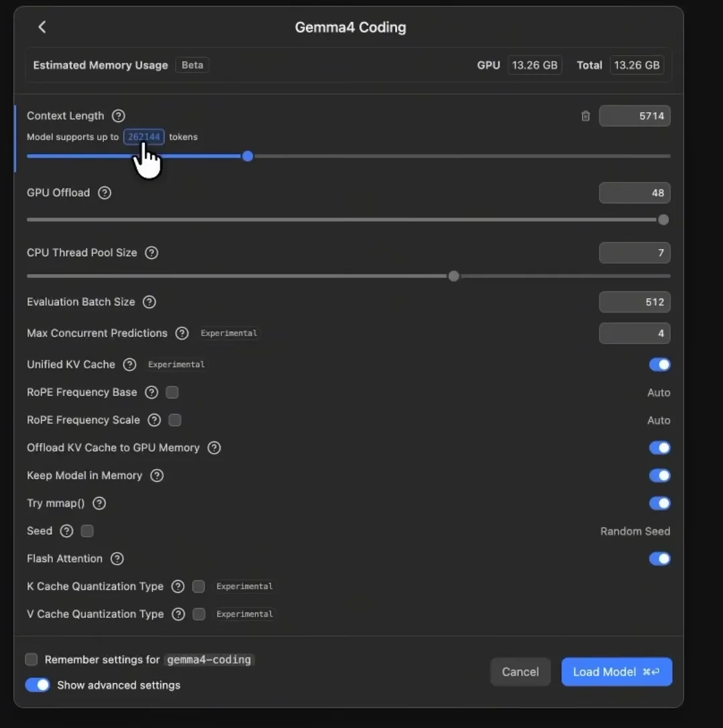Click Auto text in RoPE Frequency Base row

click(659, 393)
